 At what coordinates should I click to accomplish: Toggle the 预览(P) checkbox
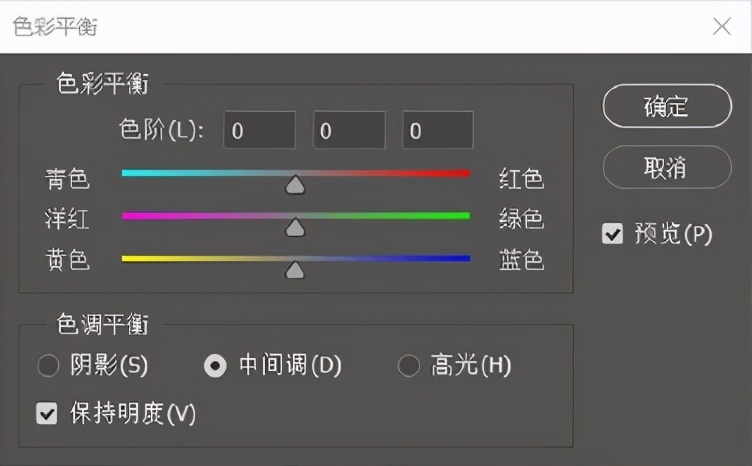pyautogui.click(x=613, y=235)
